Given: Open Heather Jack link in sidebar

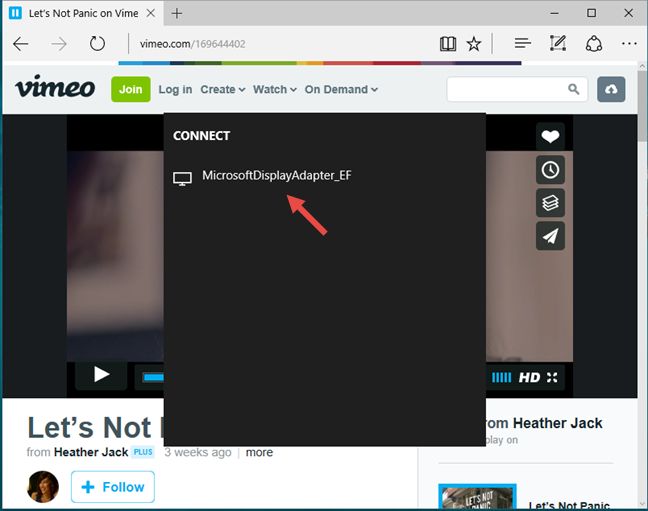Looking at the screenshot, I should [x=557, y=423].
